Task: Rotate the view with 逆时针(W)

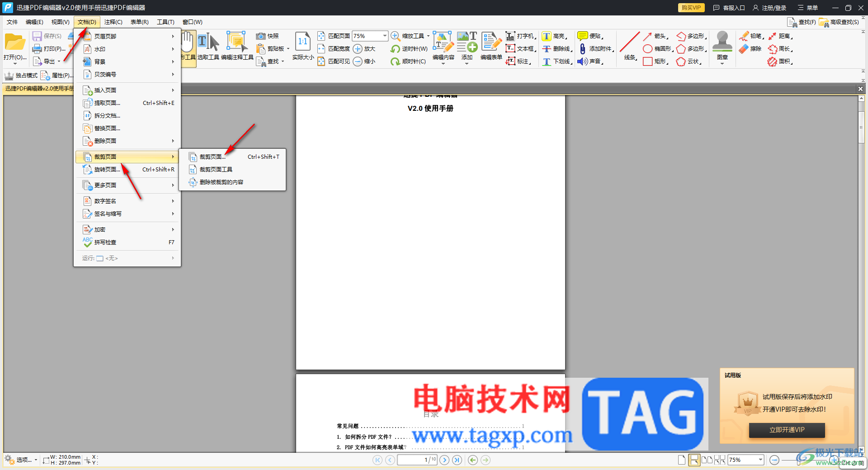Action: (x=409, y=49)
